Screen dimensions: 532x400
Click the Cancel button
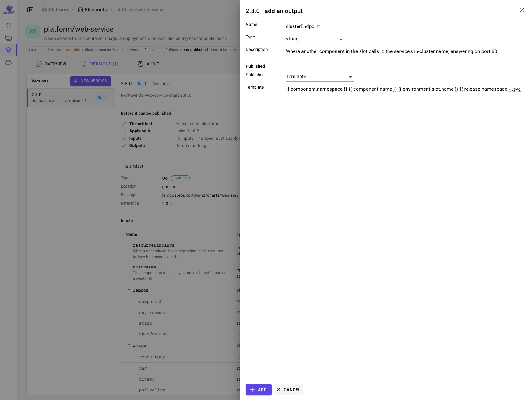pyautogui.click(x=288, y=390)
